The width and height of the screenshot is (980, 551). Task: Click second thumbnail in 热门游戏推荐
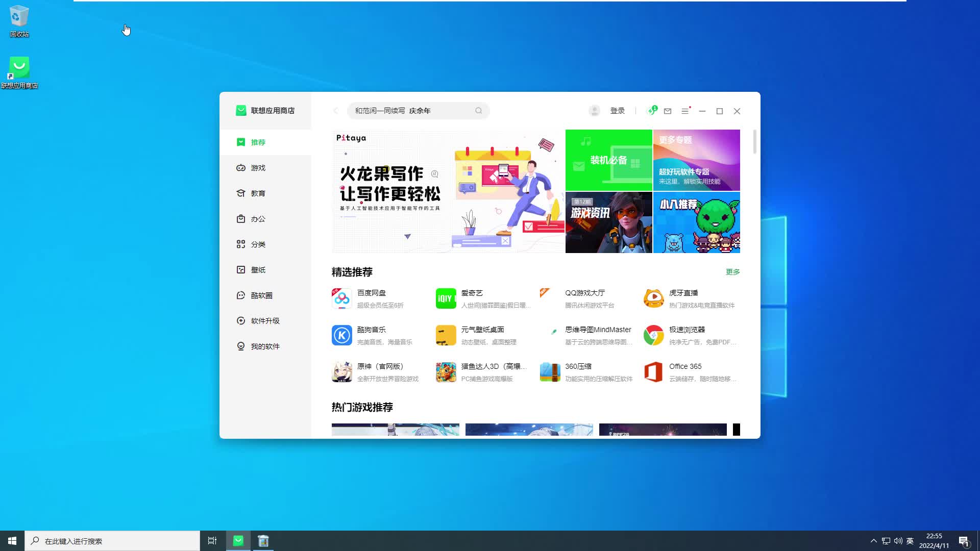tap(529, 430)
